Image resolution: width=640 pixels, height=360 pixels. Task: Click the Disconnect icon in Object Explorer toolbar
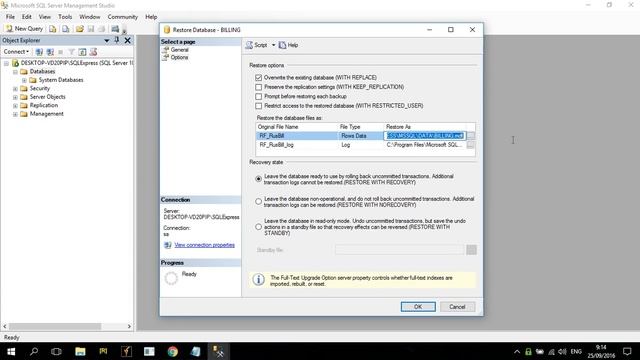(50, 52)
